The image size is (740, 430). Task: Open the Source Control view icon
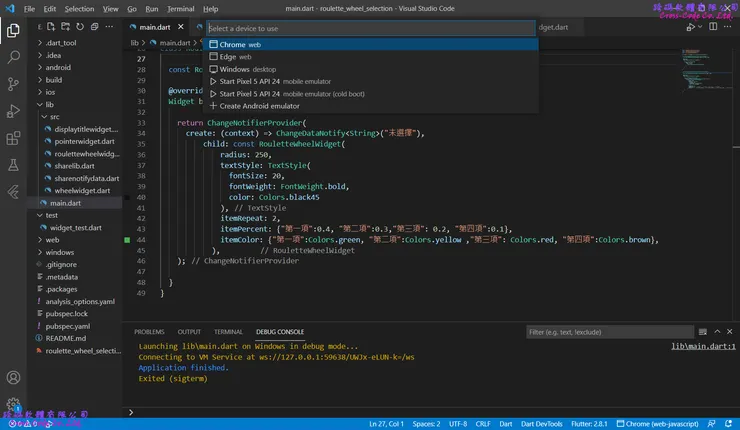pyautogui.click(x=13, y=85)
